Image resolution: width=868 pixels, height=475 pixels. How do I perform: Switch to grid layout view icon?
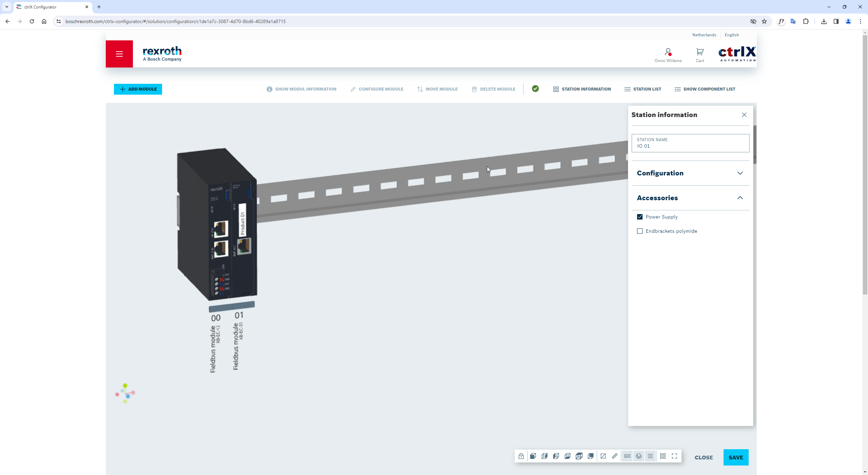coord(663,456)
